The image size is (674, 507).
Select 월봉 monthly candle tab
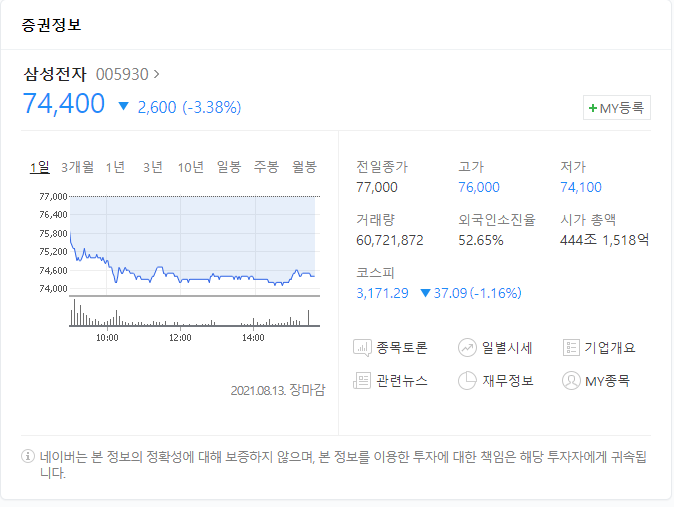(304, 167)
